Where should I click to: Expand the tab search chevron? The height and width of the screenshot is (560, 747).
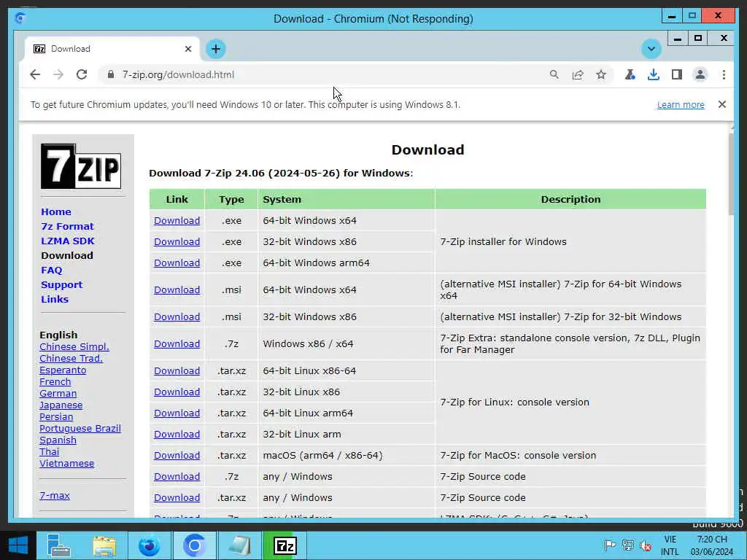[651, 49]
